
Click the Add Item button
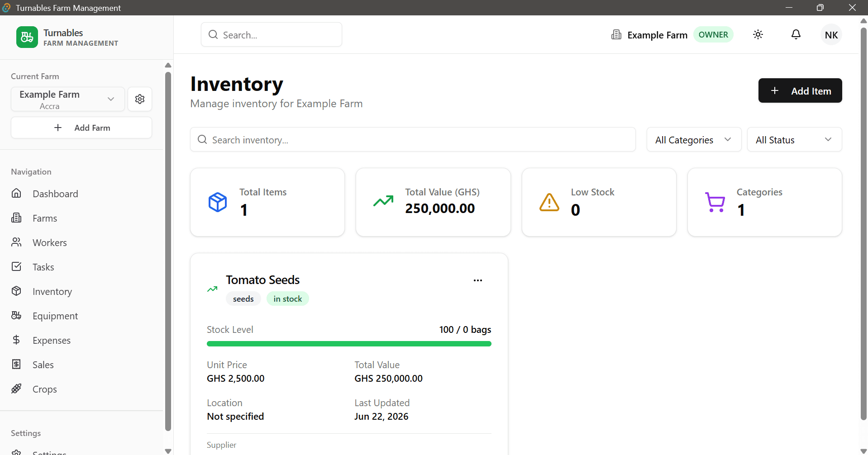[800, 91]
